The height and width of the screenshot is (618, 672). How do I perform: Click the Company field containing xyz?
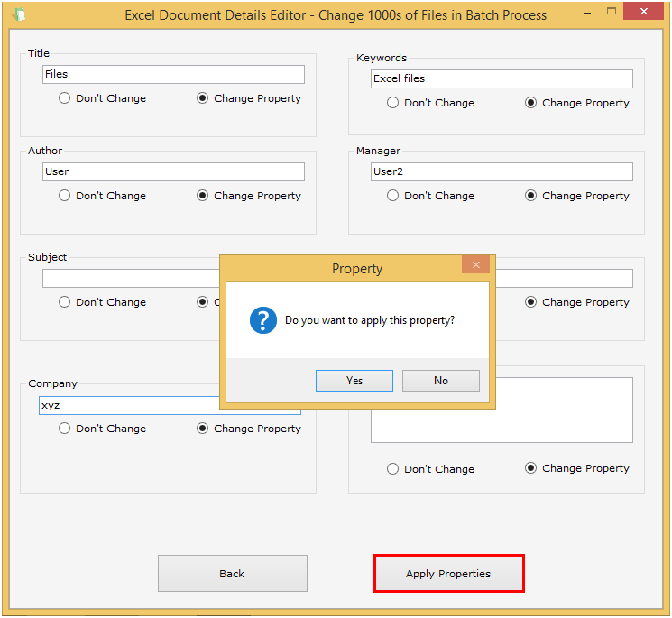click(x=129, y=405)
